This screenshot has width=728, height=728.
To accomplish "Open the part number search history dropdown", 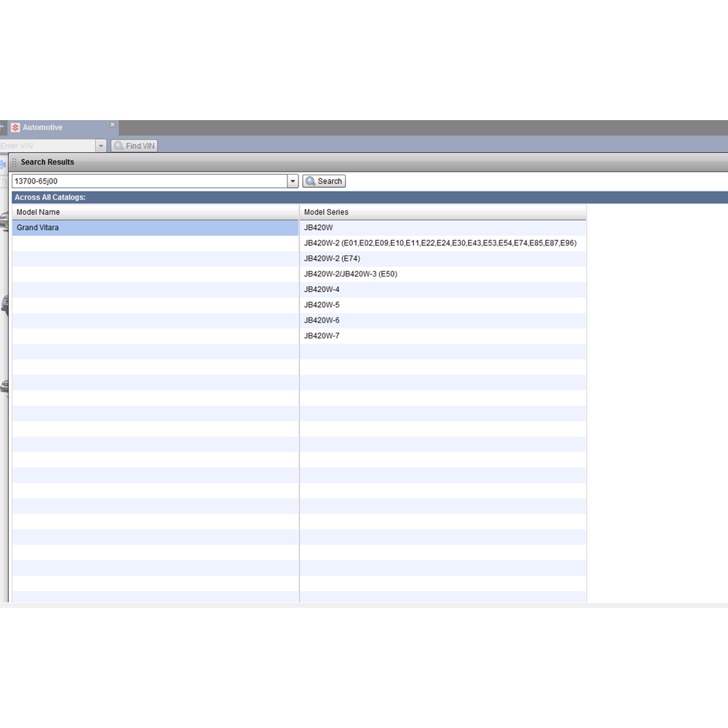I will [x=293, y=181].
